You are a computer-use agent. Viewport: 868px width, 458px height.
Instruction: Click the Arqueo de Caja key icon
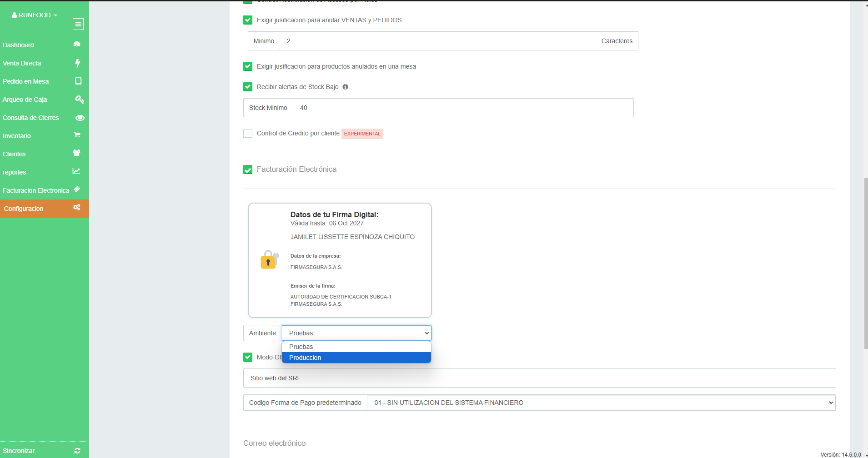coord(80,99)
